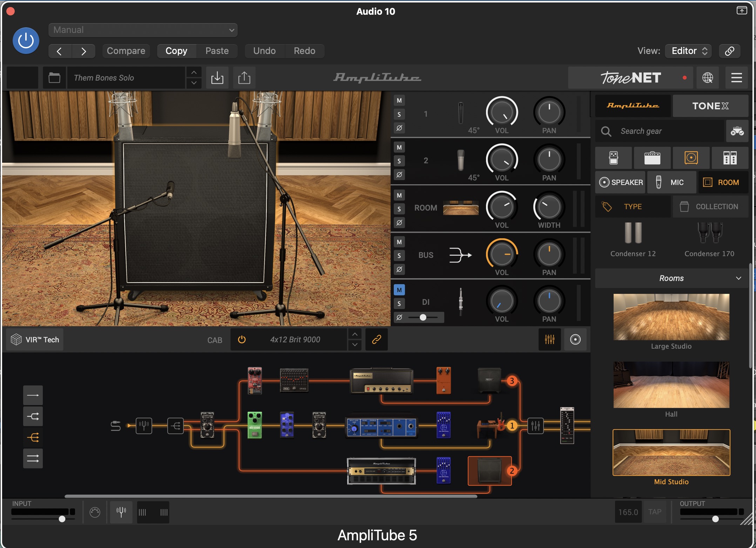
Task: Switch to the TONEX tab
Action: pyautogui.click(x=710, y=106)
